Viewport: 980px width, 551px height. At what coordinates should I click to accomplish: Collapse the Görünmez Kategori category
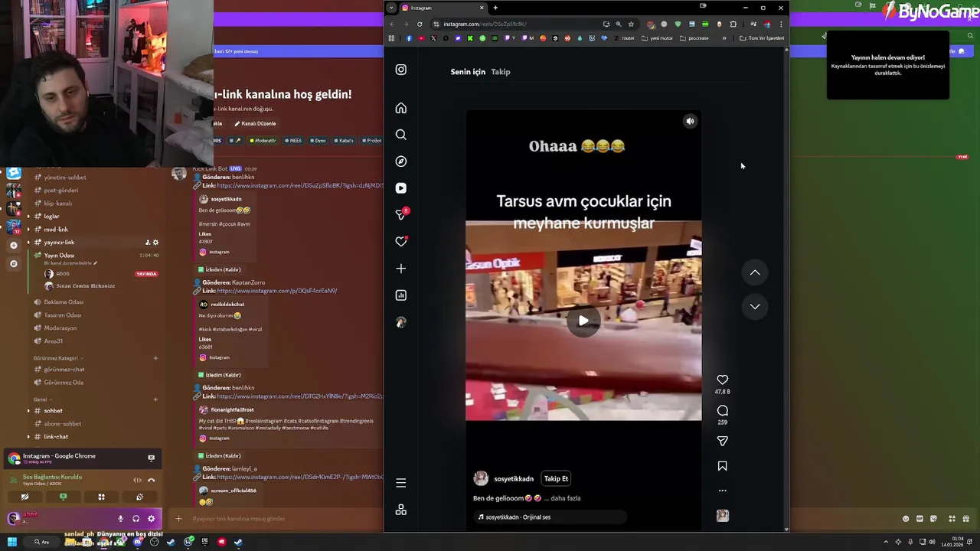point(57,358)
